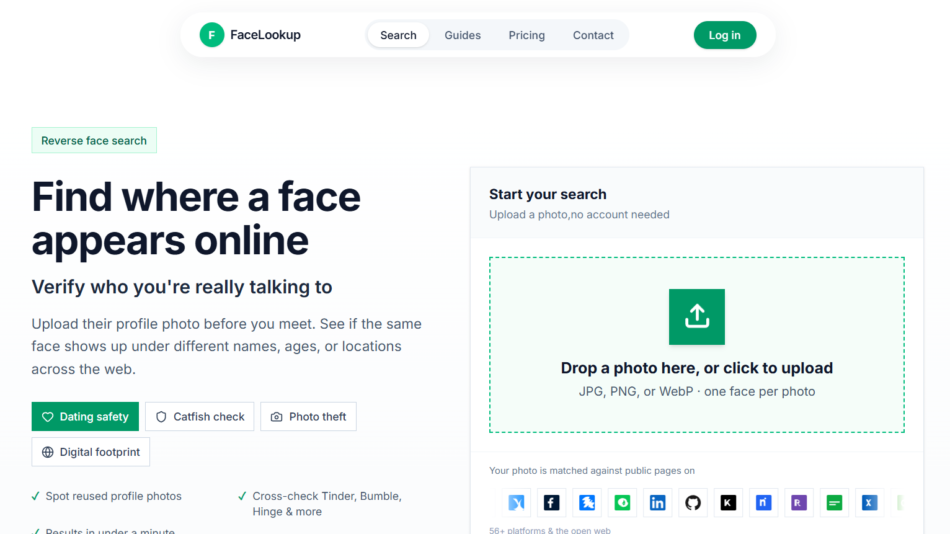Click the green FaceLookup logo circle
Image resolution: width=950 pixels, height=534 pixels.
(211, 35)
